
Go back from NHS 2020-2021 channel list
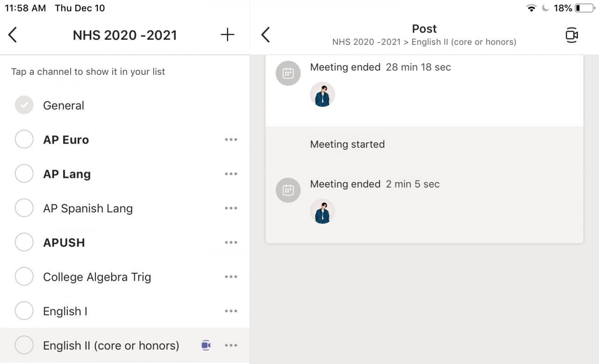(x=13, y=35)
